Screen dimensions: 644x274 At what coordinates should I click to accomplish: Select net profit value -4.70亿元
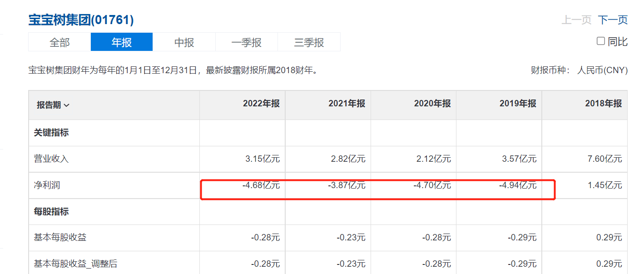pyautogui.click(x=432, y=185)
